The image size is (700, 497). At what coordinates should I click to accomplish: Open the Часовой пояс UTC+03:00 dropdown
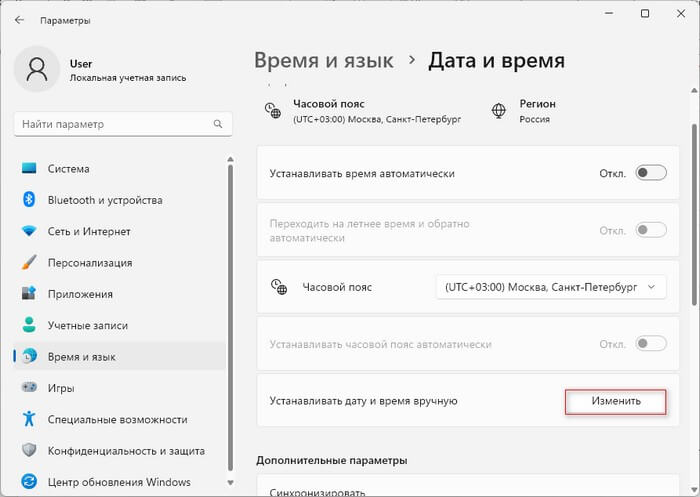(551, 287)
